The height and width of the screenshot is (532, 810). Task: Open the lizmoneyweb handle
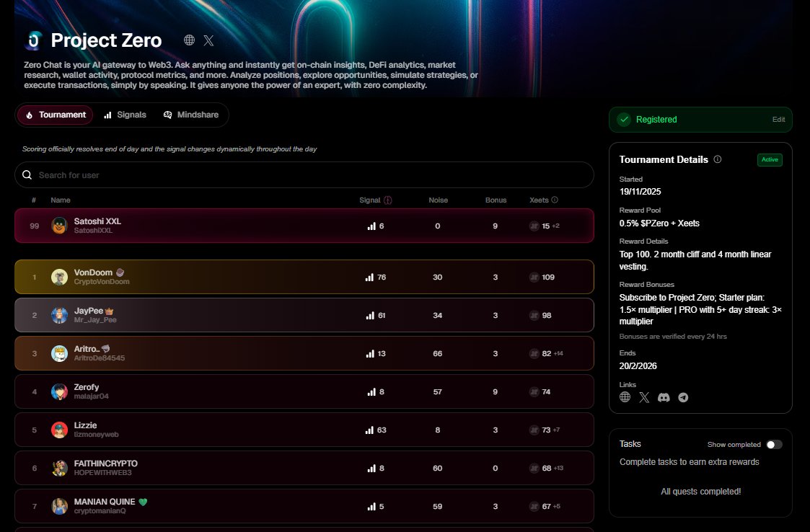[x=96, y=435]
